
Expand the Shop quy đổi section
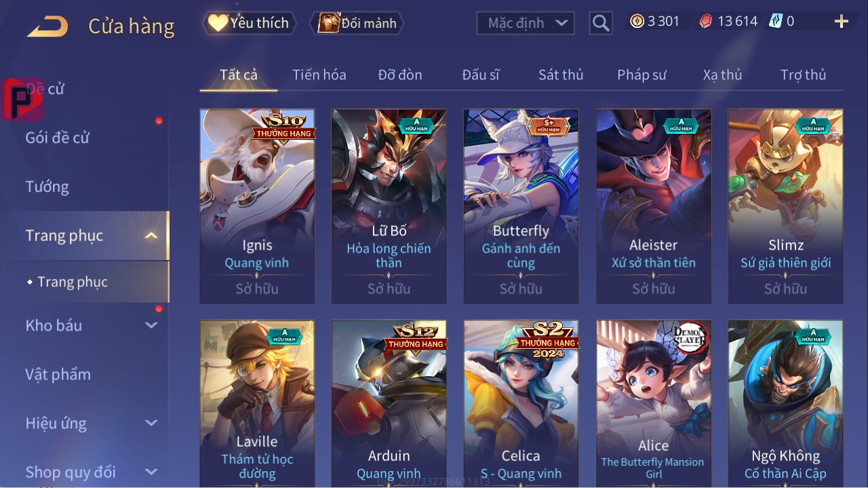pos(151,472)
